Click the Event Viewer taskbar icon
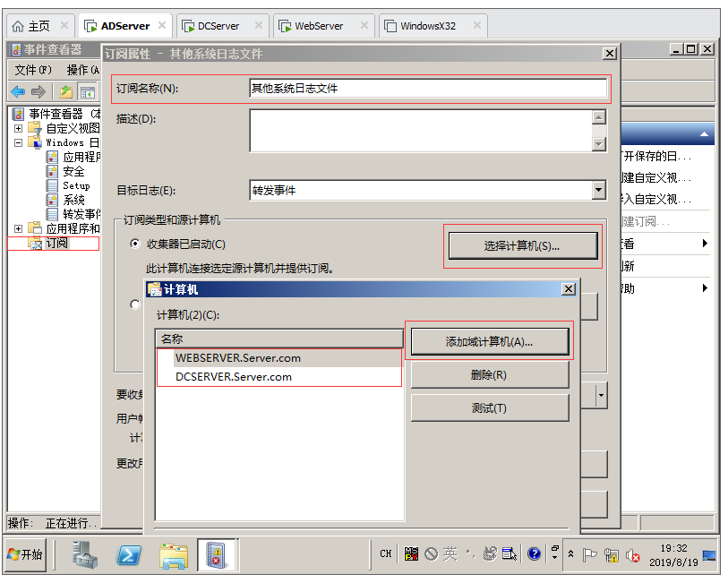Viewport: 728px width, 583px height. tap(217, 555)
